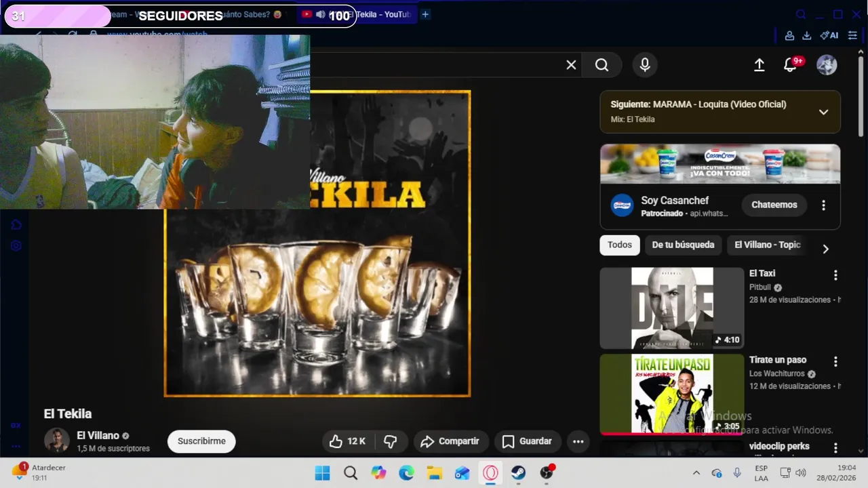Open Soy Casanchef ad options menu

point(823,205)
